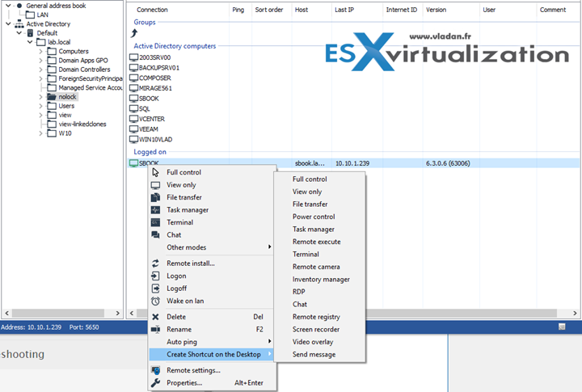This screenshot has height=392, width=582.
Task: Expand the W10 folder node
Action: [x=41, y=133]
